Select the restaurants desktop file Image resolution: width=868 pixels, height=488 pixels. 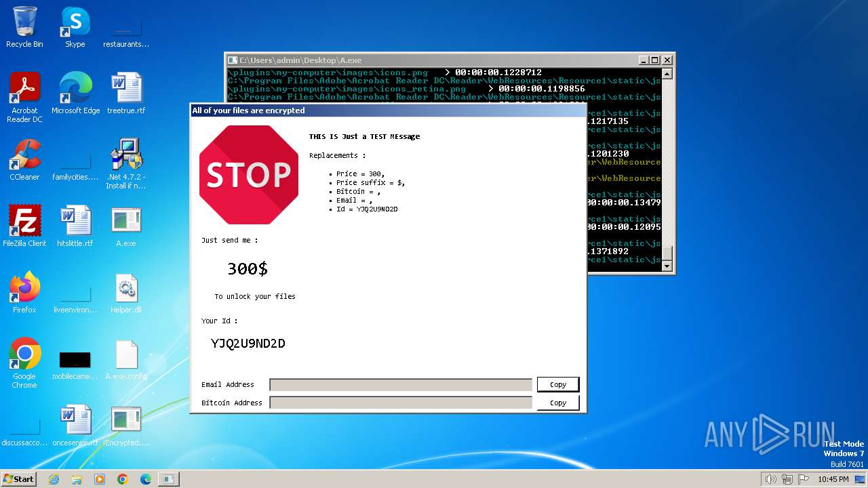pos(126,34)
